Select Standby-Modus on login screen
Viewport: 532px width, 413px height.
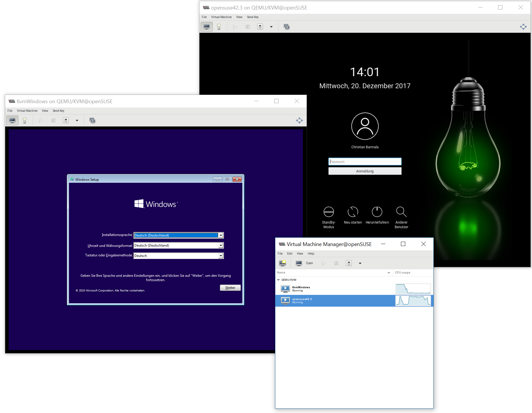329,217
